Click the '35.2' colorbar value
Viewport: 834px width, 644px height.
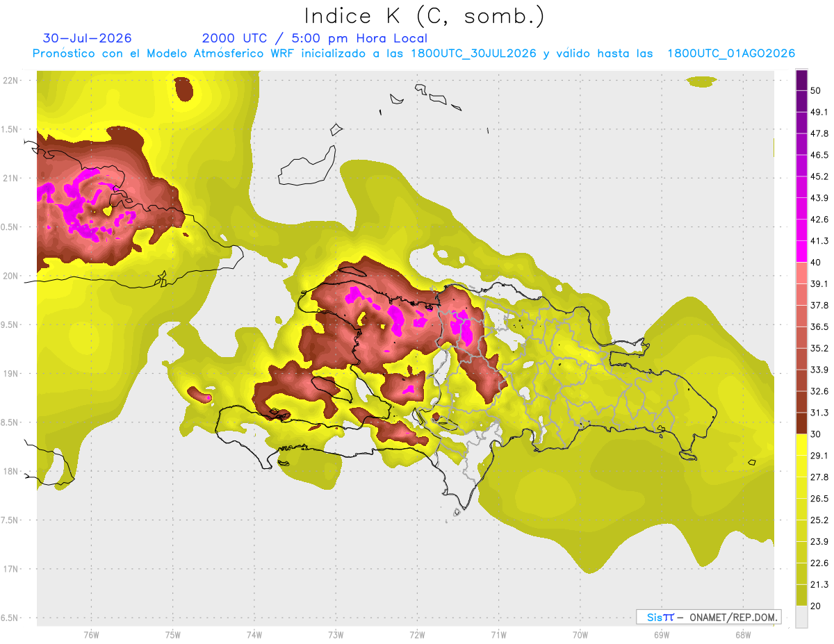[x=819, y=348]
